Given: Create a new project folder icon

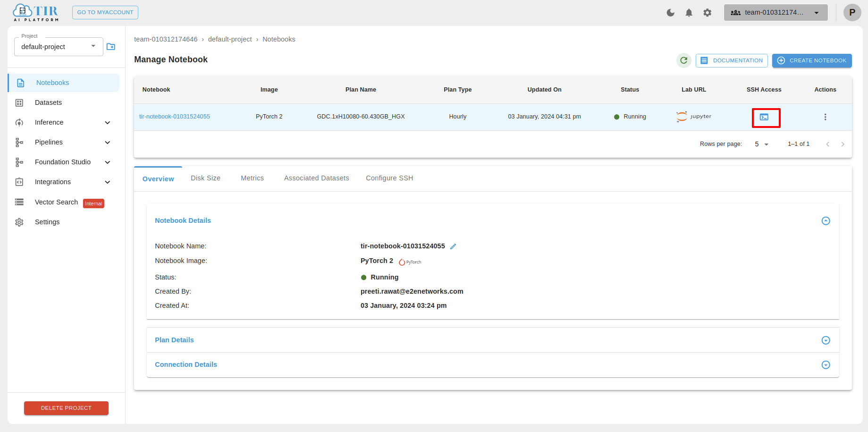Looking at the screenshot, I should (111, 47).
